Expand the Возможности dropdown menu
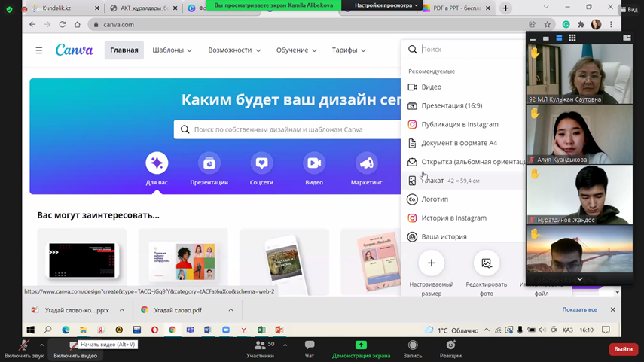 pos(234,50)
